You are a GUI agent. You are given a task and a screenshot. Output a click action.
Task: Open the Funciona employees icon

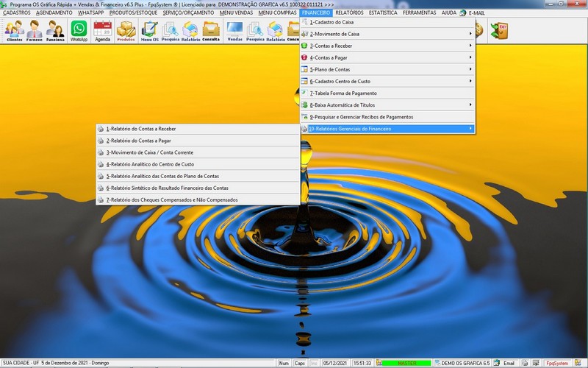55,30
